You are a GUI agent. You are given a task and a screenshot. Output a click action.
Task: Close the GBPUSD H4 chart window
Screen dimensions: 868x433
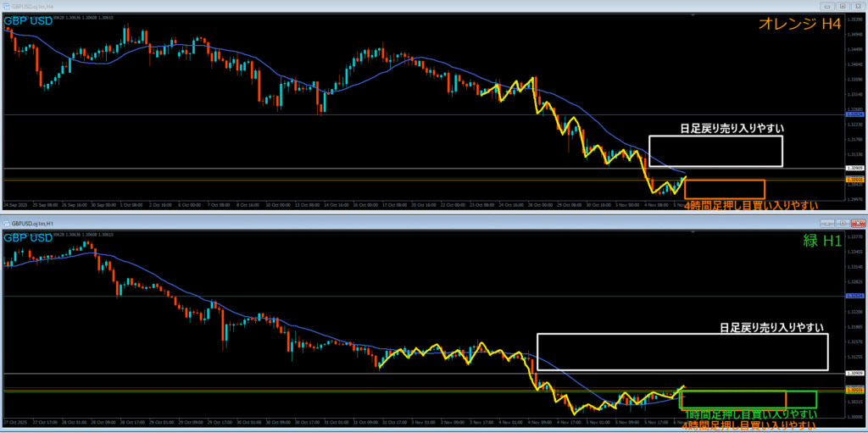click(x=858, y=6)
